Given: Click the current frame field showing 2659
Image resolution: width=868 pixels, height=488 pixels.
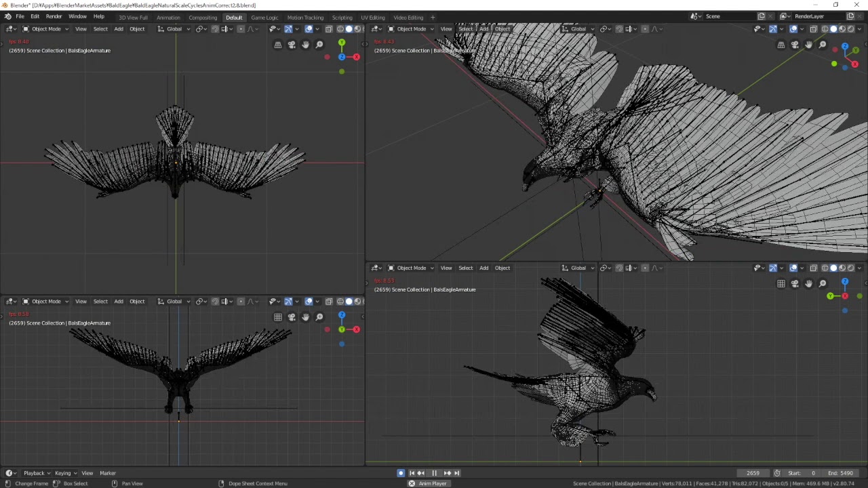Looking at the screenshot, I should pyautogui.click(x=753, y=473).
